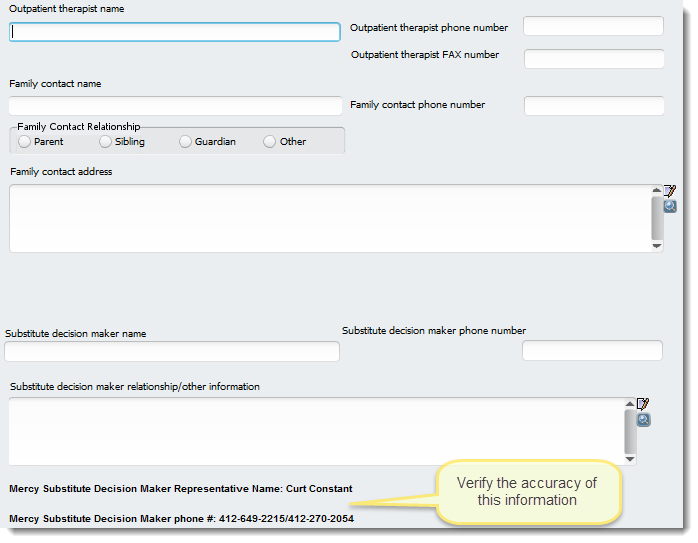Click scrollbar thumb in Substitute decision maker relationship box
The width and height of the screenshot is (698, 543).
click(x=630, y=431)
